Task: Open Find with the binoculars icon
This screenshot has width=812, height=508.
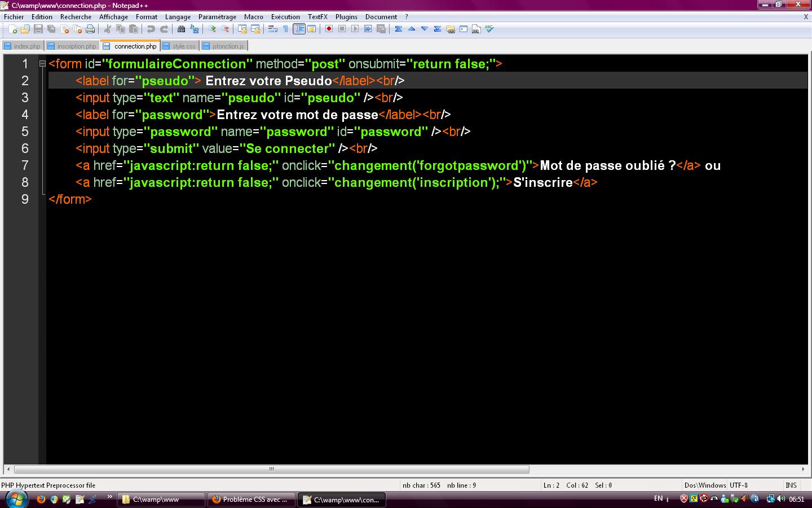Action: pos(182,29)
